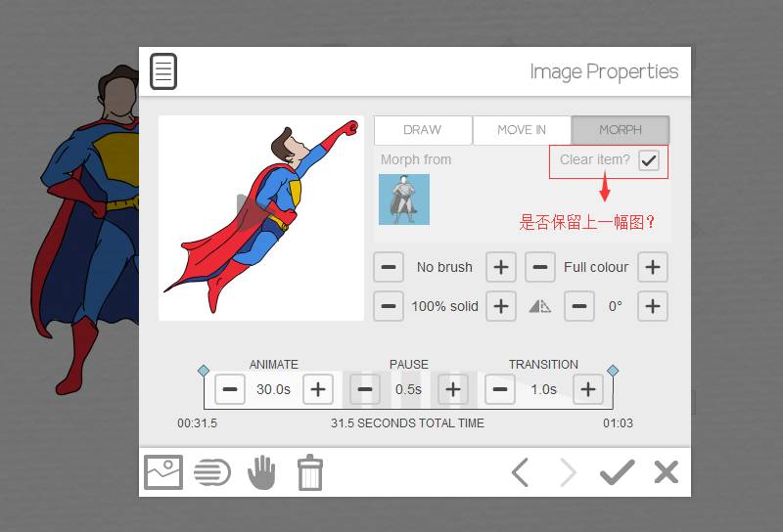Select the MORPH tab

click(x=621, y=130)
